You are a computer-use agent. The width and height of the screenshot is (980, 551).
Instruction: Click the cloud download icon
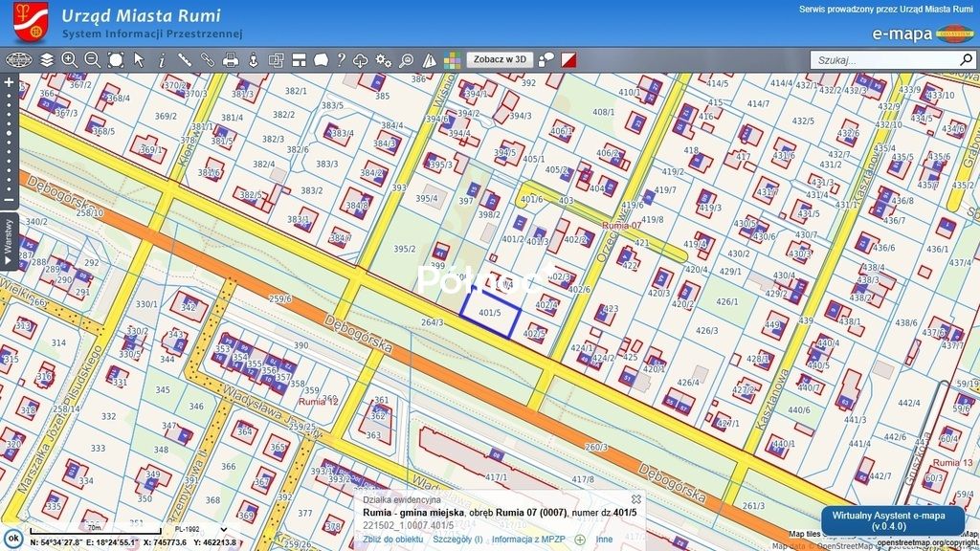(361, 60)
